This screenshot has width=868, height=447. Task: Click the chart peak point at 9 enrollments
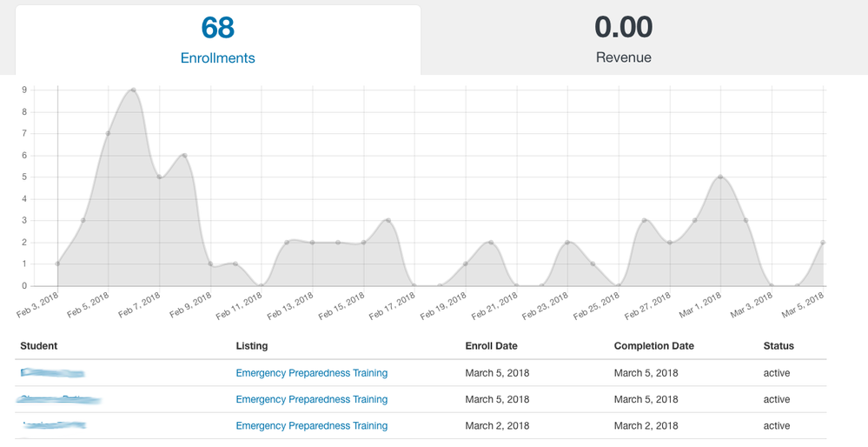133,90
